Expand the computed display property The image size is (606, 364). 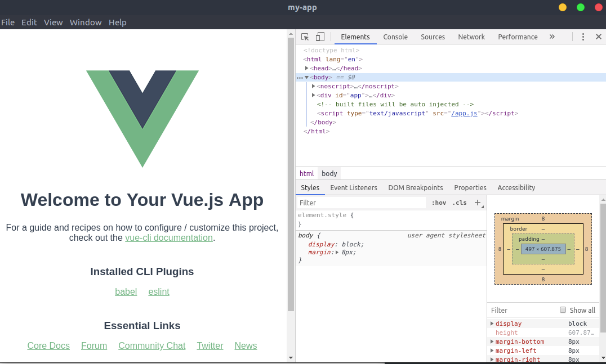tap(492, 323)
